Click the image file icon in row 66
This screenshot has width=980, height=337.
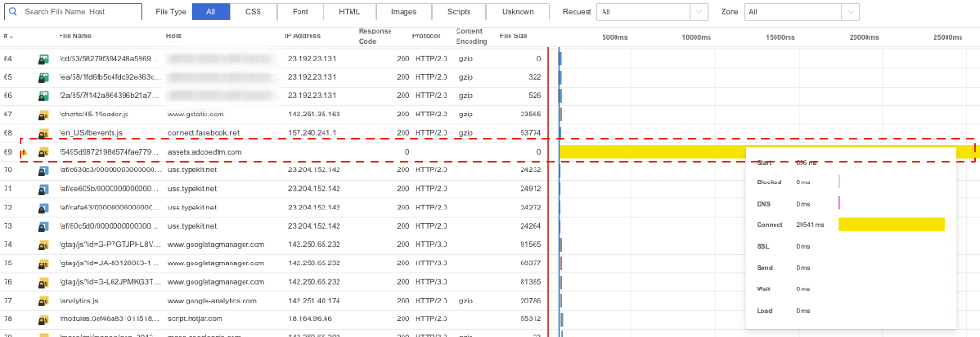[44, 96]
